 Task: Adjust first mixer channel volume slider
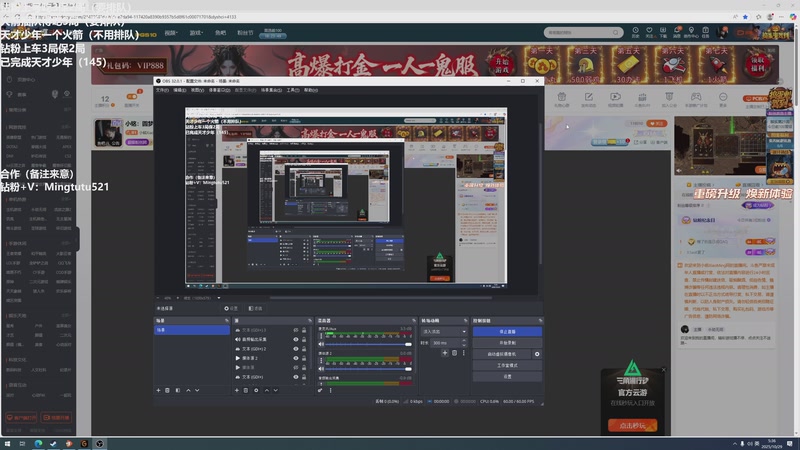point(368,344)
